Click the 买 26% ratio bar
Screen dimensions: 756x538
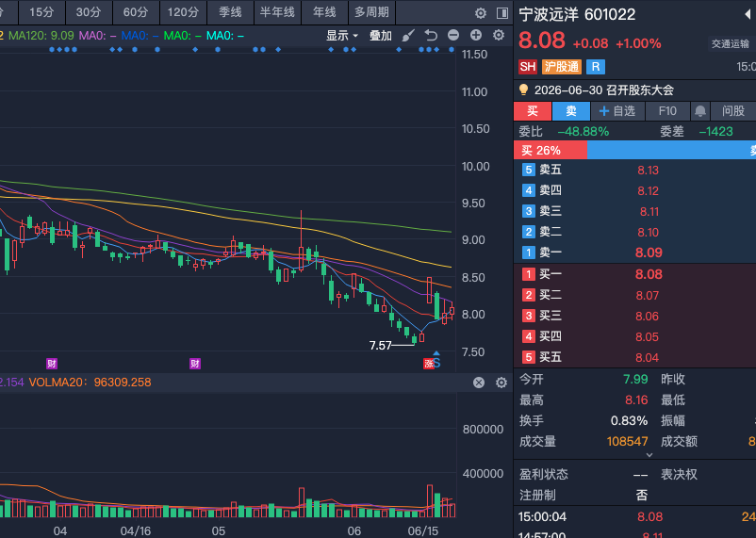pyautogui.click(x=551, y=151)
